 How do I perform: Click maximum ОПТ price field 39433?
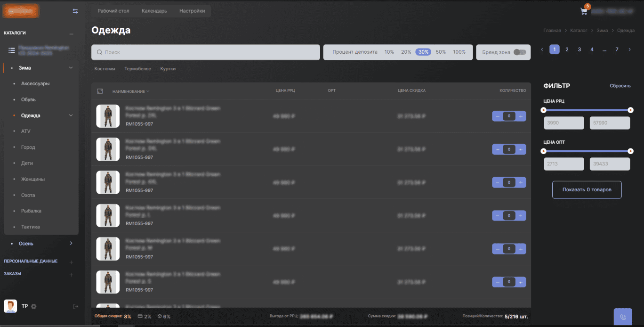[610, 164]
